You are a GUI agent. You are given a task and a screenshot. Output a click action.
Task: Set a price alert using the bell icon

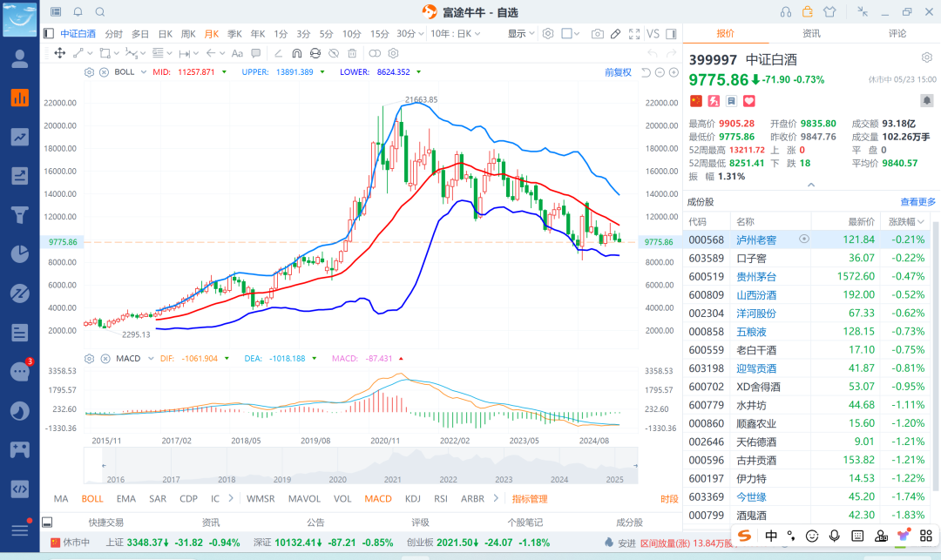(927, 100)
